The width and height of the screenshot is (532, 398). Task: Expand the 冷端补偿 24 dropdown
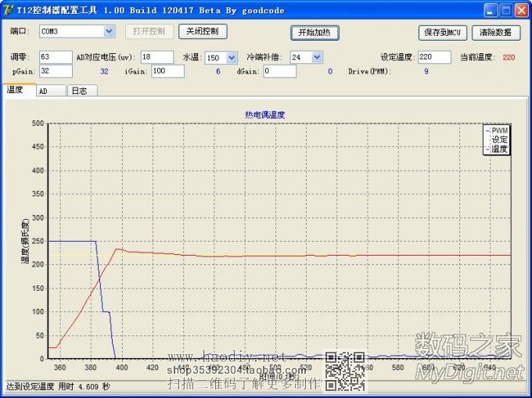[x=317, y=57]
